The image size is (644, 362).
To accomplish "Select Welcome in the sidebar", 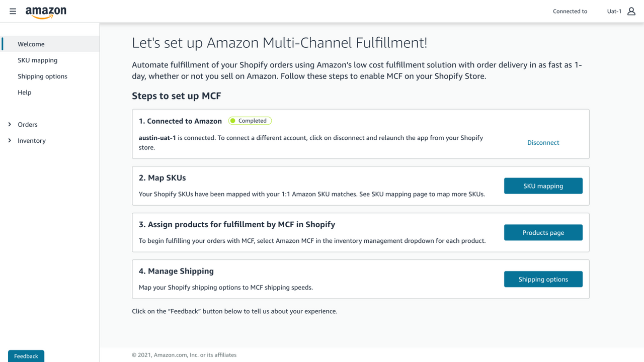I will coord(31,44).
